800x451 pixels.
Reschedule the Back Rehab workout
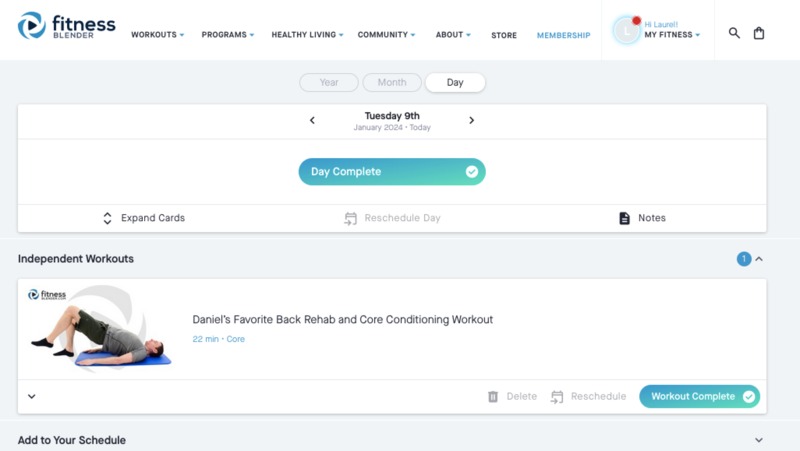pos(588,396)
